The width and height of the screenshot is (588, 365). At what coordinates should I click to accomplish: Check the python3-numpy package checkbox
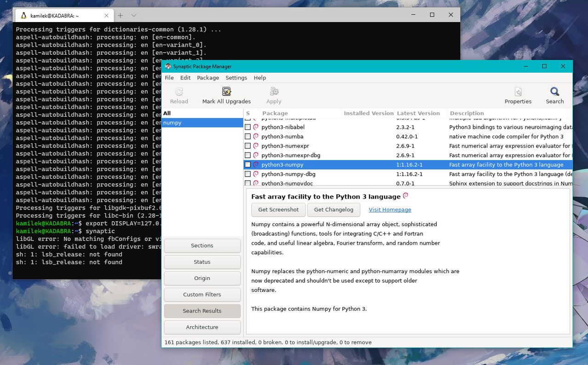tap(248, 165)
